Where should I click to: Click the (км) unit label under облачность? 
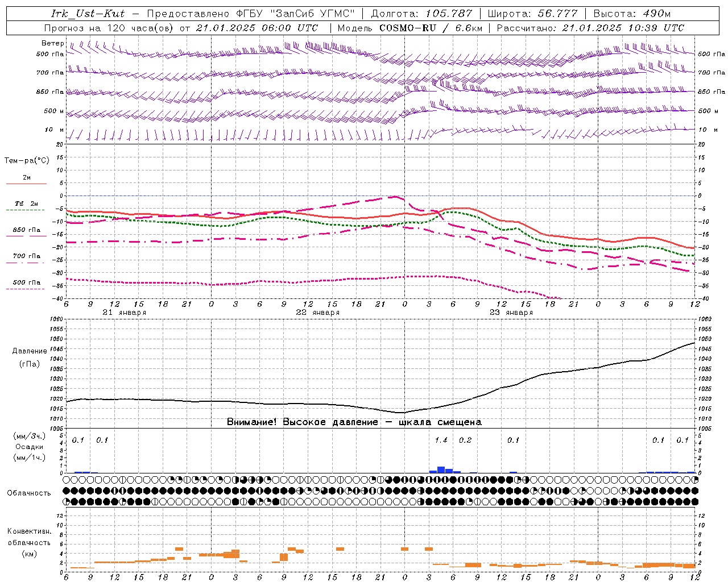pos(30,554)
